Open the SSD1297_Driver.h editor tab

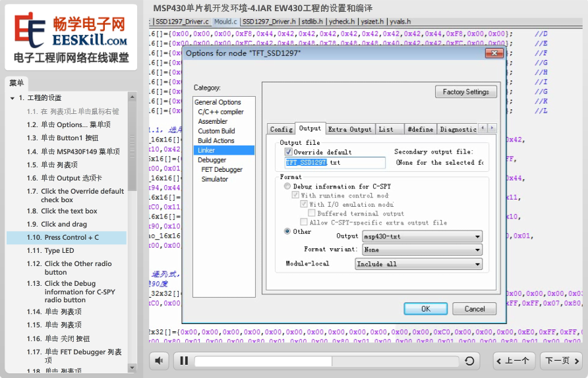(x=269, y=22)
